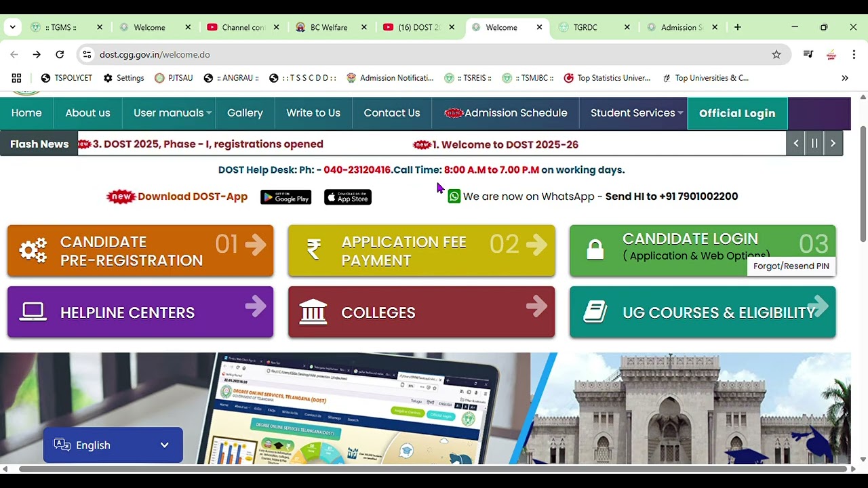Open Candidate Pre-Registration tile
868x488 pixels.
pyautogui.click(x=140, y=251)
